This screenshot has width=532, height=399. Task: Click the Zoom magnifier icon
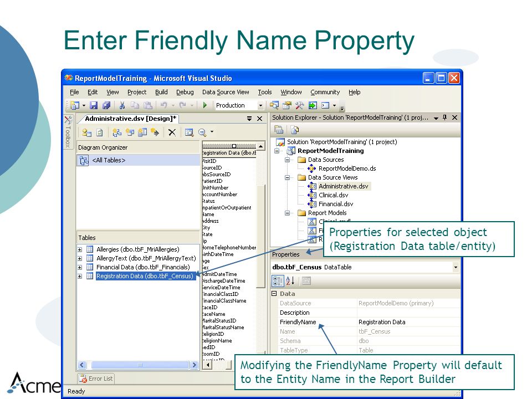point(202,132)
